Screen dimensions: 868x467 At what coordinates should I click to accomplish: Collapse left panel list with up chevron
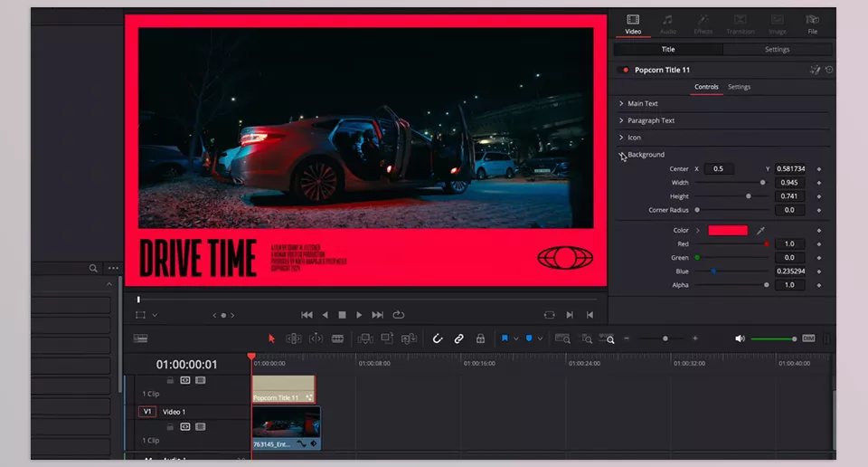109,284
